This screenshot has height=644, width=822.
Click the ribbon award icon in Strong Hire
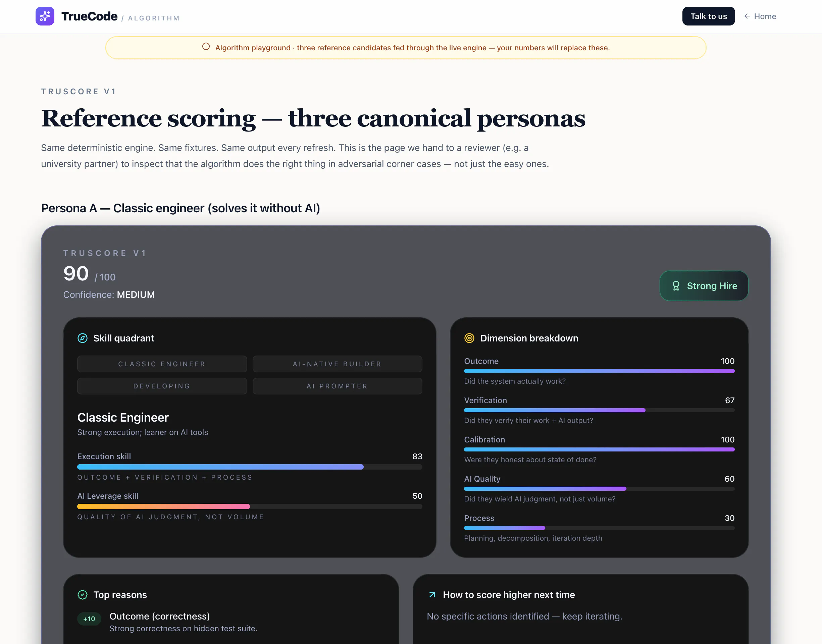pyautogui.click(x=676, y=286)
